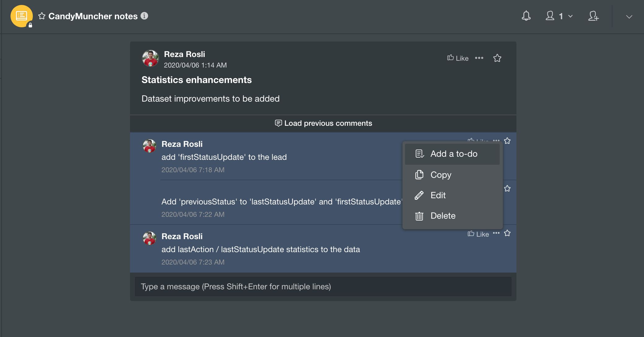Like the Statistics enhancements post
Image resolution: width=644 pixels, height=337 pixels.
458,58
